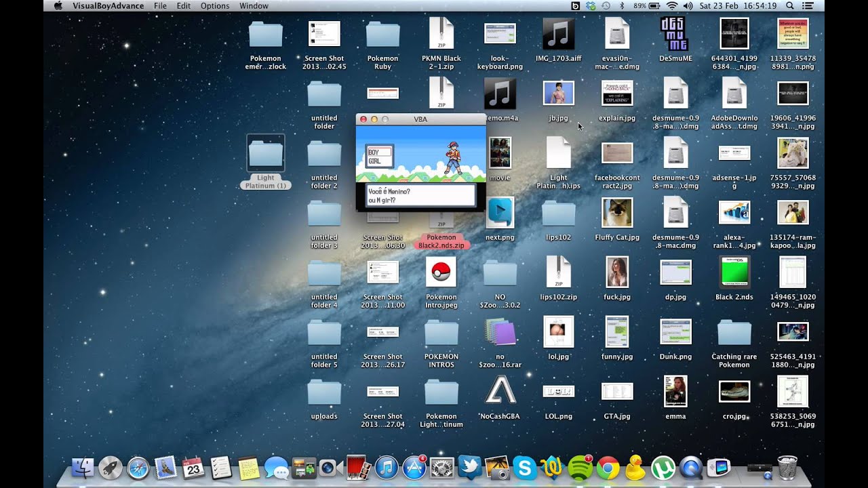Click the VisualBoyAdvance Game Boy dock icon
This screenshot has width=868, height=488.
click(x=718, y=468)
